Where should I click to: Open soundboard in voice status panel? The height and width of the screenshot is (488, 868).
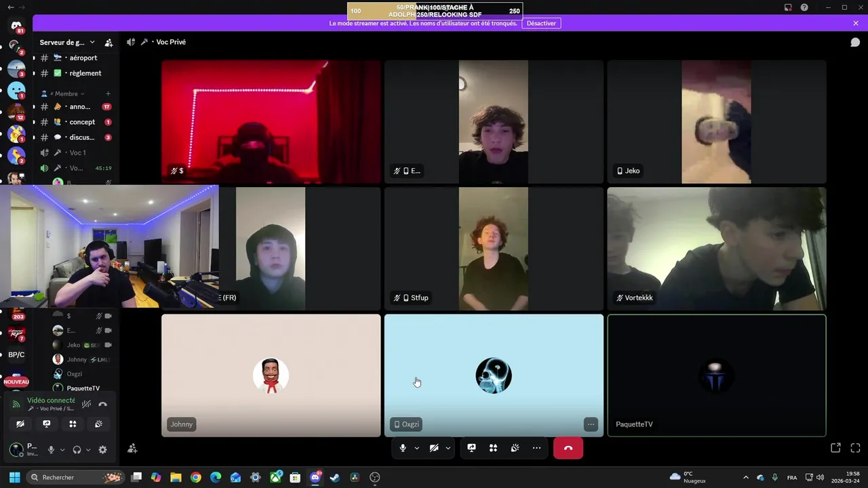pyautogui.click(x=98, y=424)
